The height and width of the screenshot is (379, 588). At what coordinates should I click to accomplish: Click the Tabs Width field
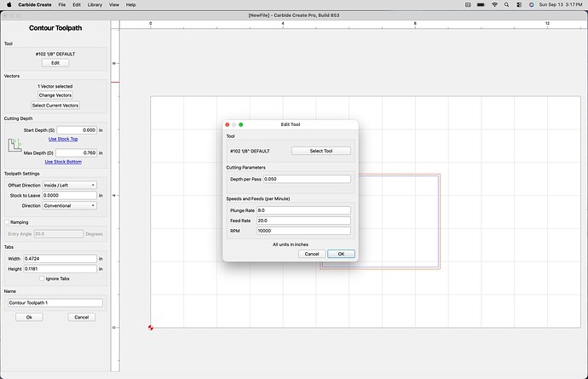point(61,259)
